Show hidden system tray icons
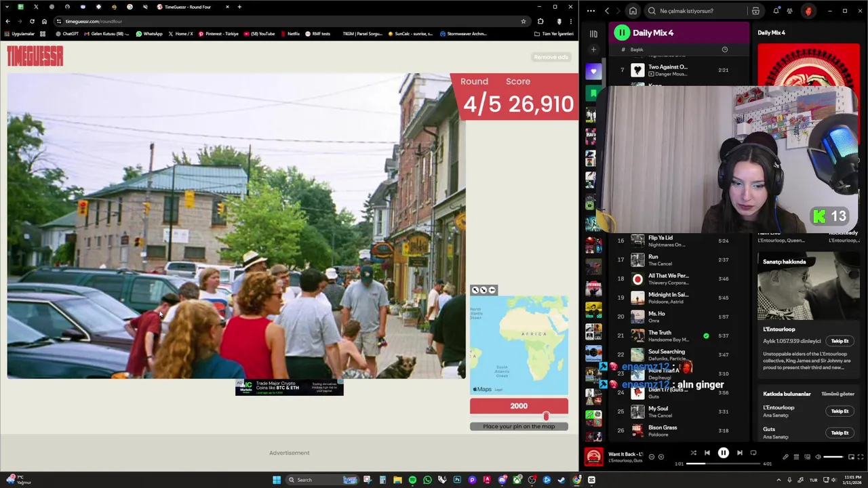The image size is (868, 488). click(x=778, y=480)
